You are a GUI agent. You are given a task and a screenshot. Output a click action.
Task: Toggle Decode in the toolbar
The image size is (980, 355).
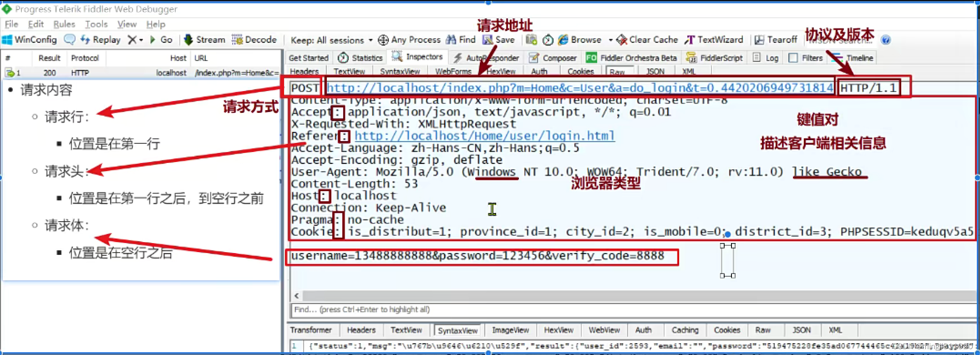[254, 40]
